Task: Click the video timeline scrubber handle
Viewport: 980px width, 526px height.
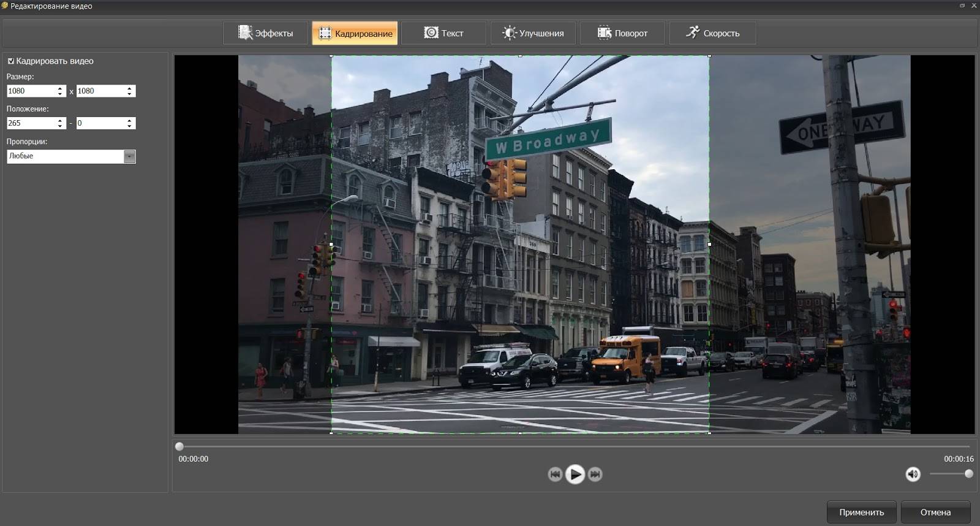Action: pyautogui.click(x=179, y=446)
